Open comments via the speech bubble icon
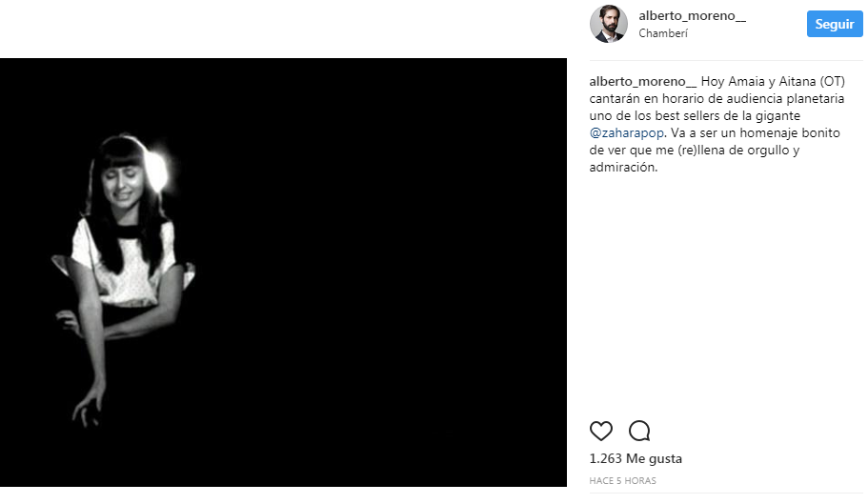 click(639, 431)
